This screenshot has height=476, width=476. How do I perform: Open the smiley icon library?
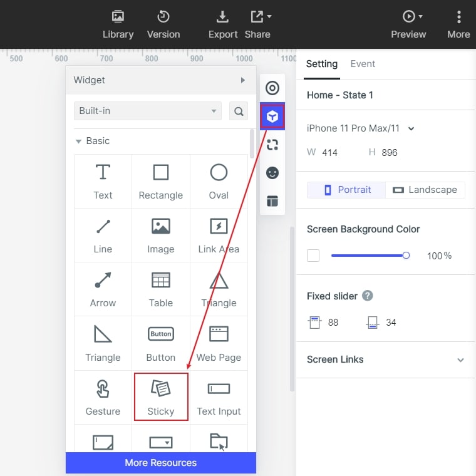(272, 173)
